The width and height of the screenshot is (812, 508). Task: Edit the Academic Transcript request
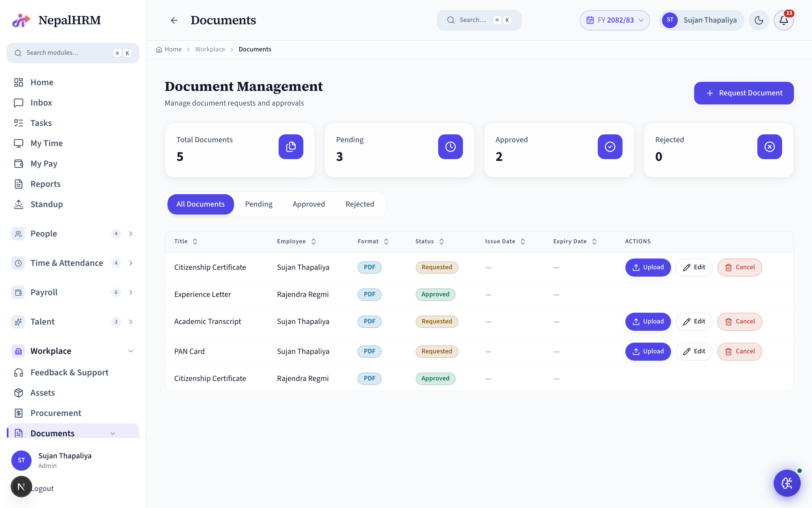click(694, 321)
